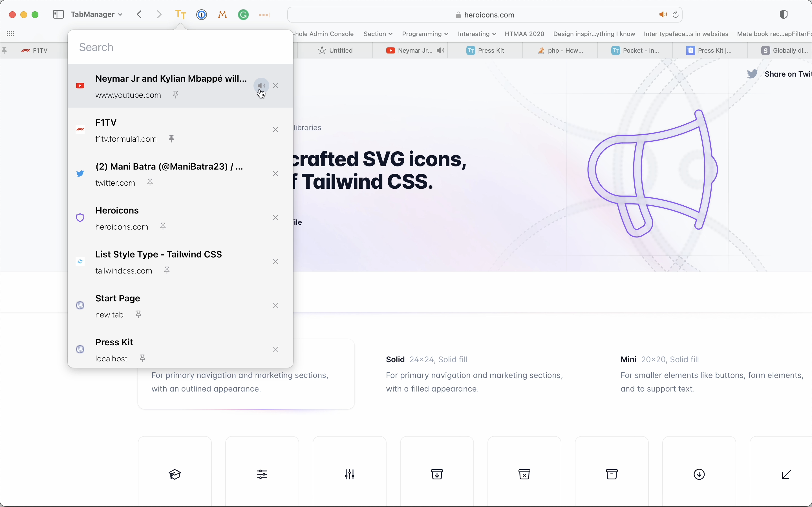
Task: Mute audio via address bar speaker icon
Action: (663, 14)
